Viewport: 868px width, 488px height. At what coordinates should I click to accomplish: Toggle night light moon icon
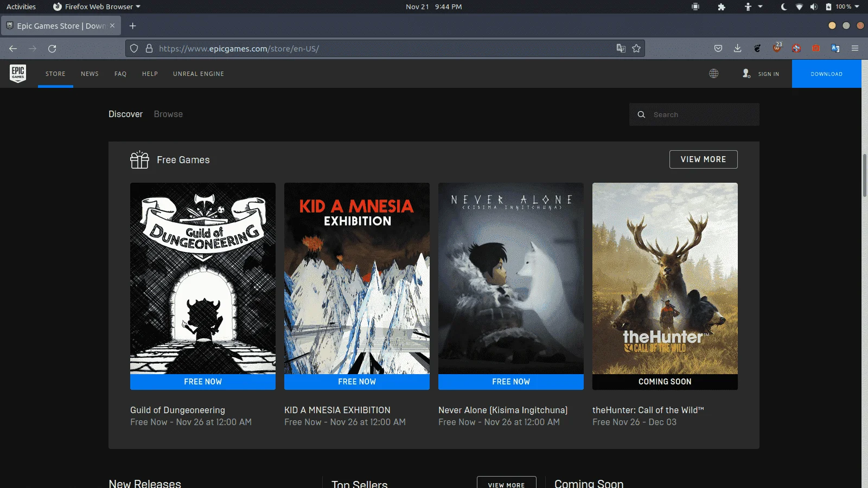(x=784, y=7)
